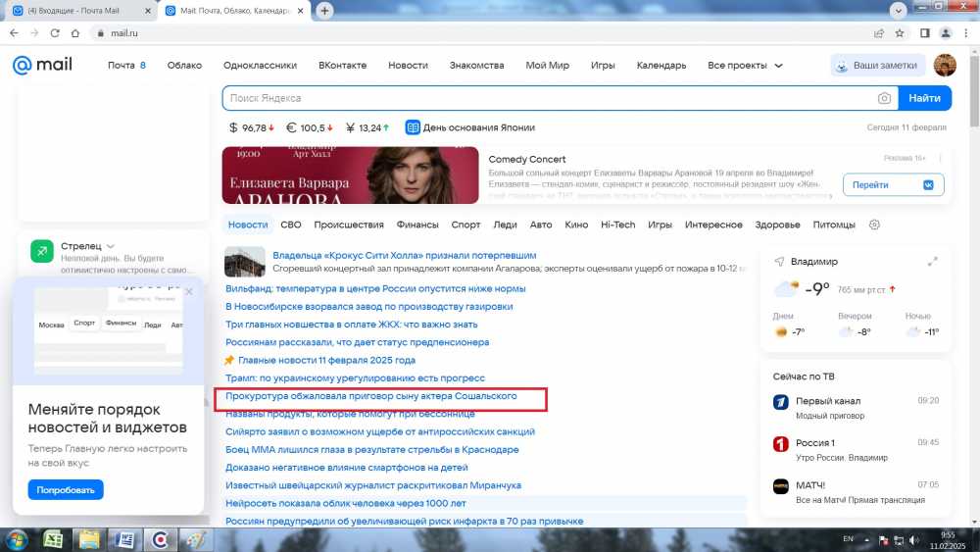Open Календарь in top navigation
The image size is (980, 552).
[661, 65]
